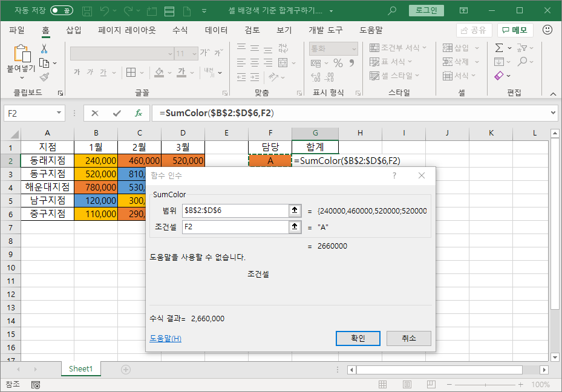Click the zoom slider
The width and height of the screenshot is (562, 392).
[x=485, y=385]
